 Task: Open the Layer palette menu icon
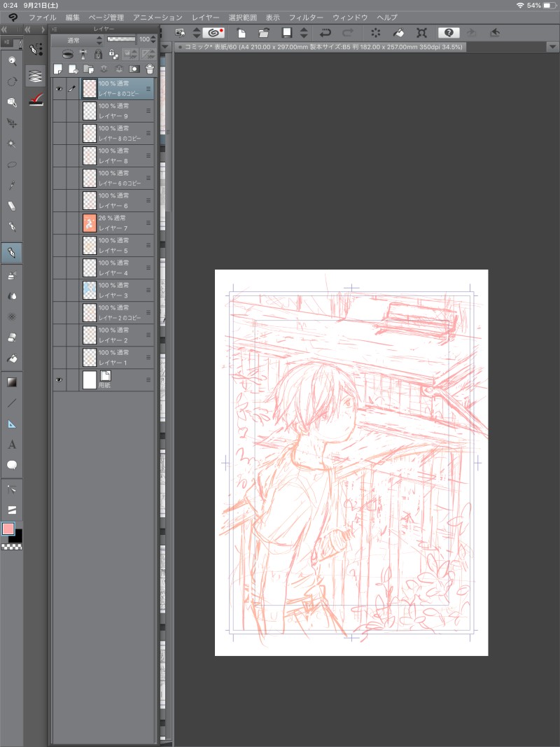click(x=55, y=29)
